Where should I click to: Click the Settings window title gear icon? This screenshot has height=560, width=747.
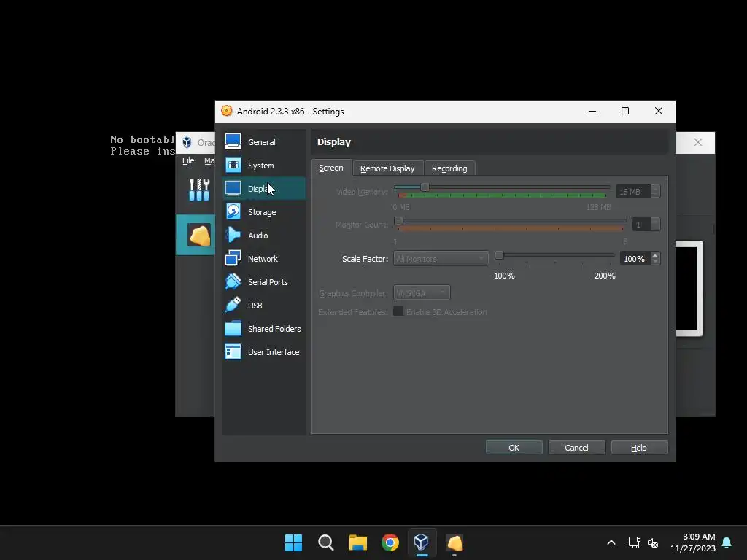227,111
